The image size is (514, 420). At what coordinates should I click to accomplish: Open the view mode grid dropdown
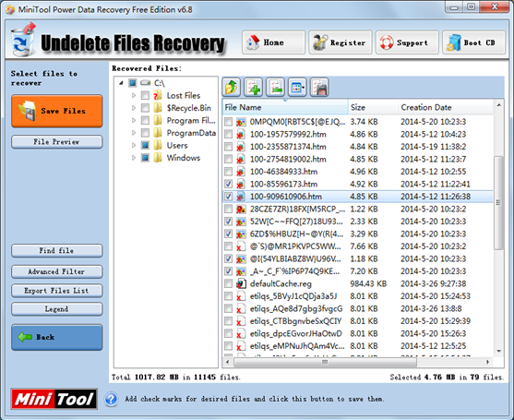tap(297, 88)
